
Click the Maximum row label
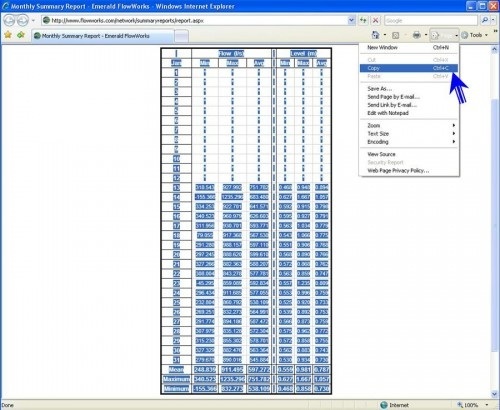coord(176,379)
